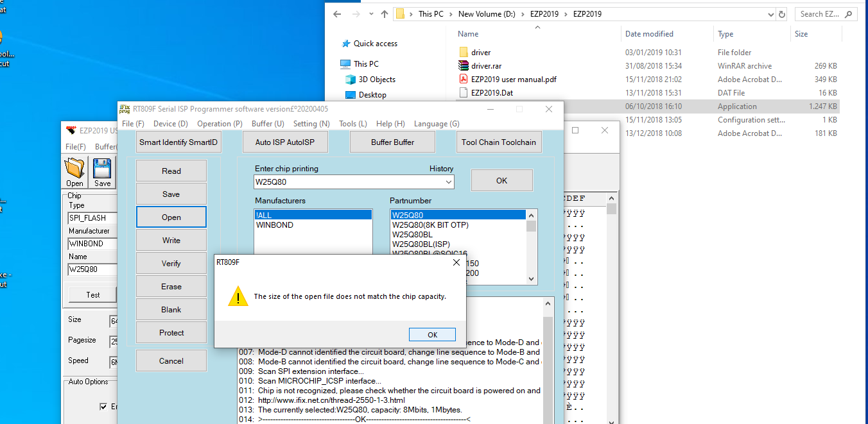Viewport: 868px width, 424px height.
Task: Select the PDF icon of EZP2019 user manual
Action: [x=464, y=79]
